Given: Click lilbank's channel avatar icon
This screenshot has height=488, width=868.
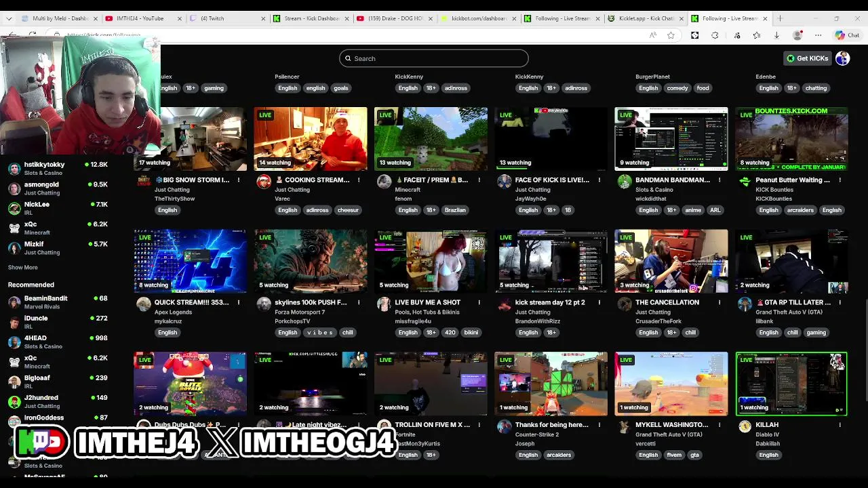Looking at the screenshot, I should click(745, 304).
